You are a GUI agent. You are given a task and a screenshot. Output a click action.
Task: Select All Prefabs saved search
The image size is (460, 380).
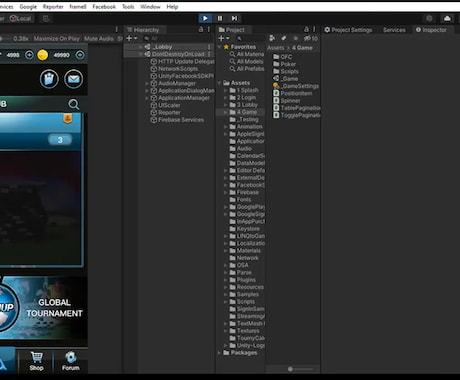point(247,69)
